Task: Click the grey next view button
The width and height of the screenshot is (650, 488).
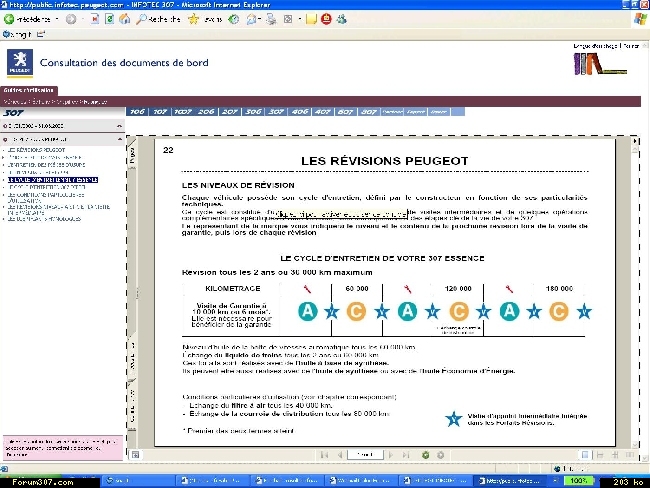Action: [x=441, y=455]
